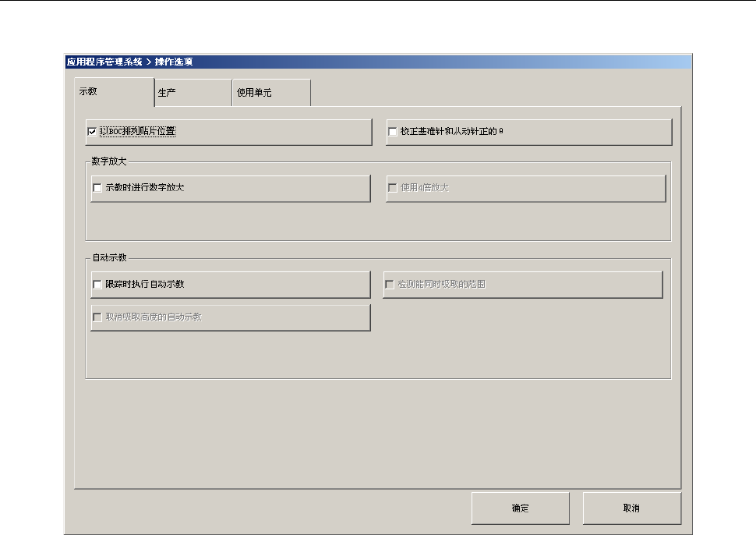Open the 生产 tab

click(193, 93)
